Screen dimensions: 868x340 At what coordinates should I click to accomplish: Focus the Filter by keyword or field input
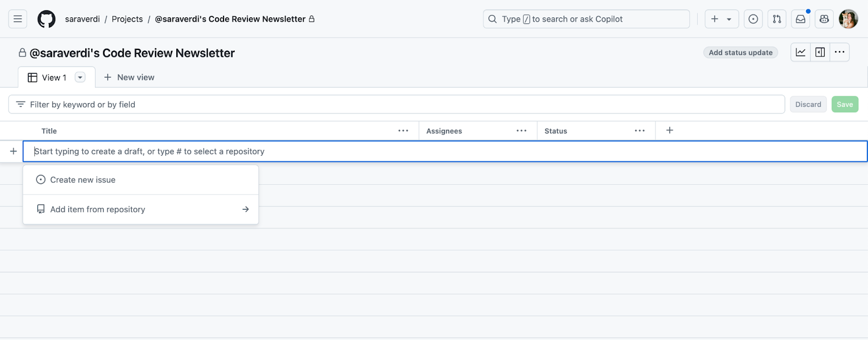pos(397,104)
